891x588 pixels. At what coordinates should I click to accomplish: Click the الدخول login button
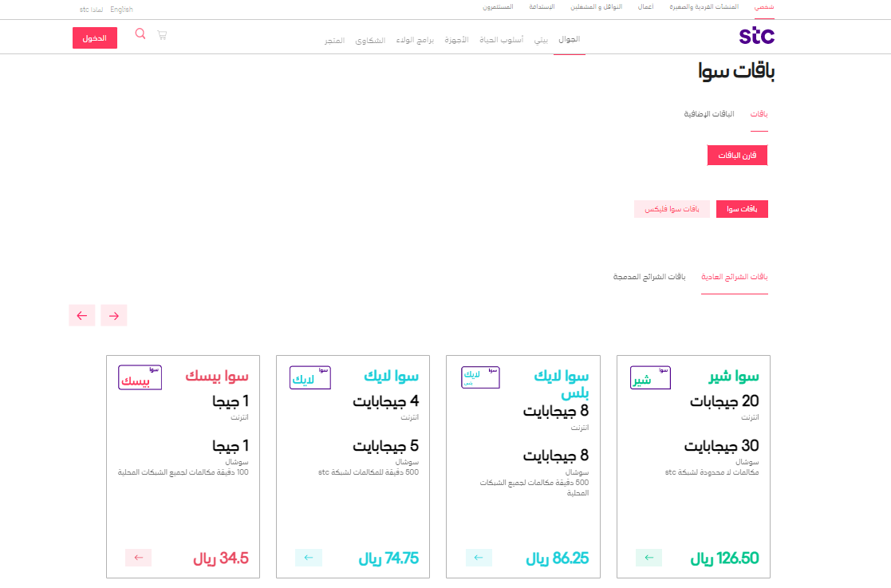95,38
